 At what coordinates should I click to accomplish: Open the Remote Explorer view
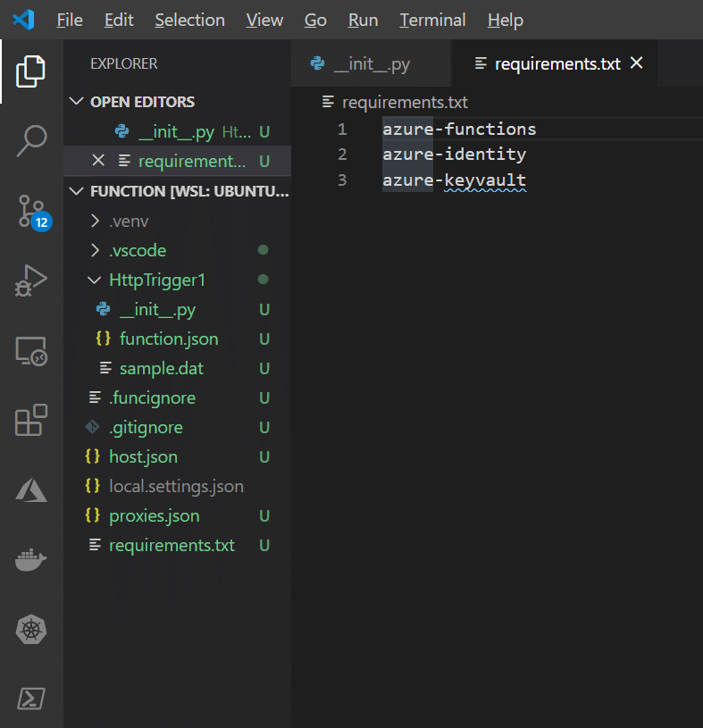point(31,351)
